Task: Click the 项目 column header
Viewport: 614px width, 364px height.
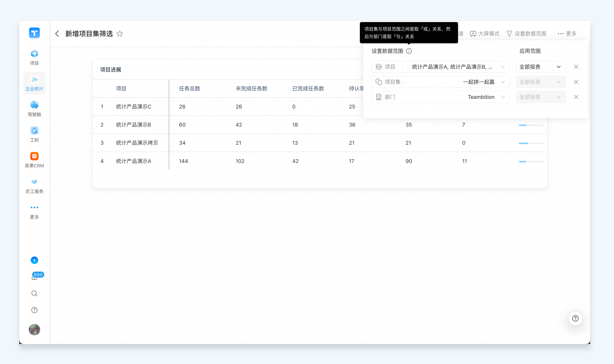Action: [121, 89]
